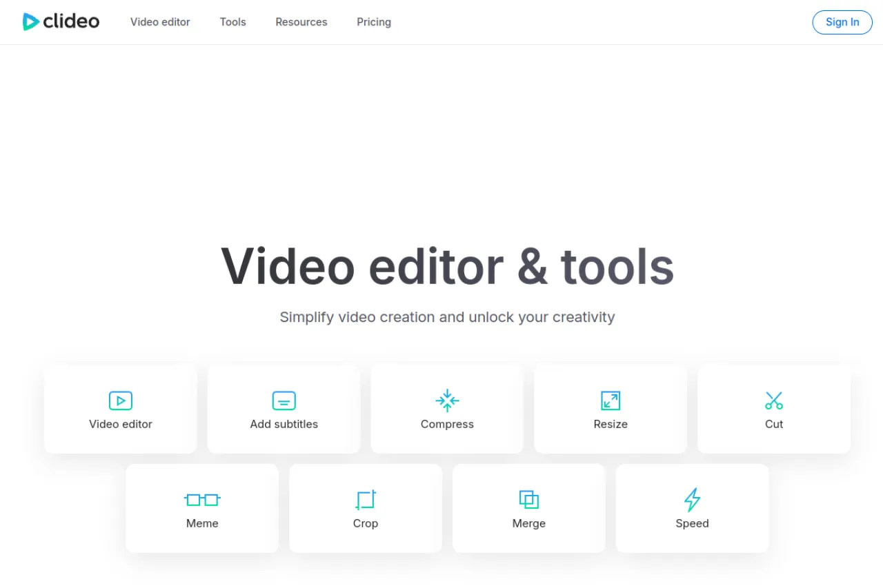Click the "Resize" card label
Viewport: 883px width, 588px height.
[611, 424]
